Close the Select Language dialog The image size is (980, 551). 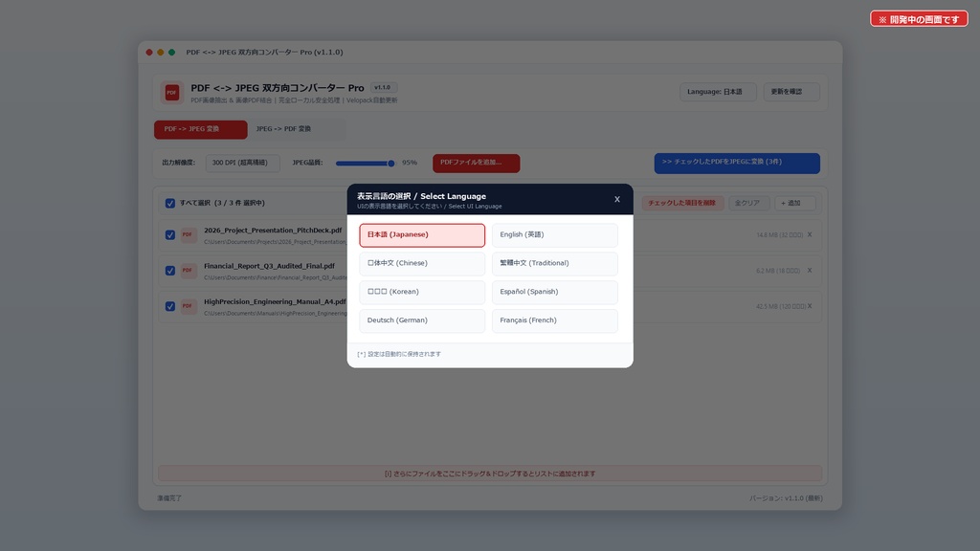click(x=617, y=199)
